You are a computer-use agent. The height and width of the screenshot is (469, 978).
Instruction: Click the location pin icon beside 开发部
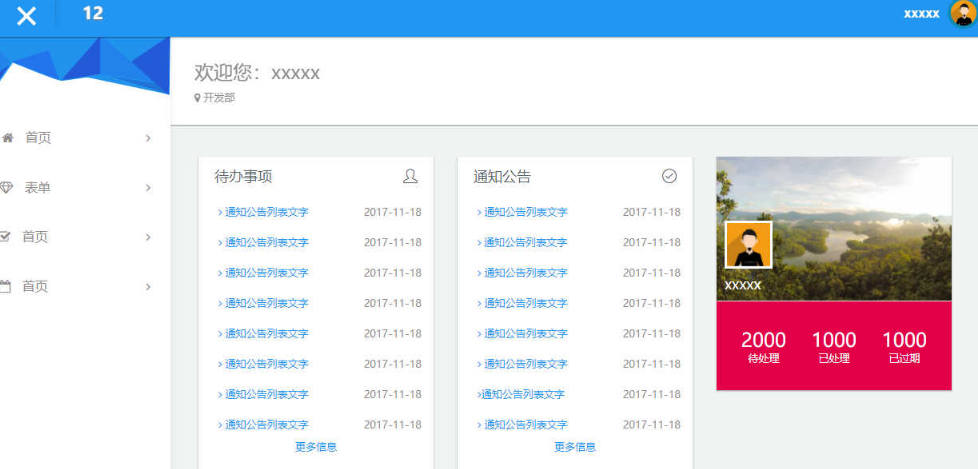click(x=198, y=98)
